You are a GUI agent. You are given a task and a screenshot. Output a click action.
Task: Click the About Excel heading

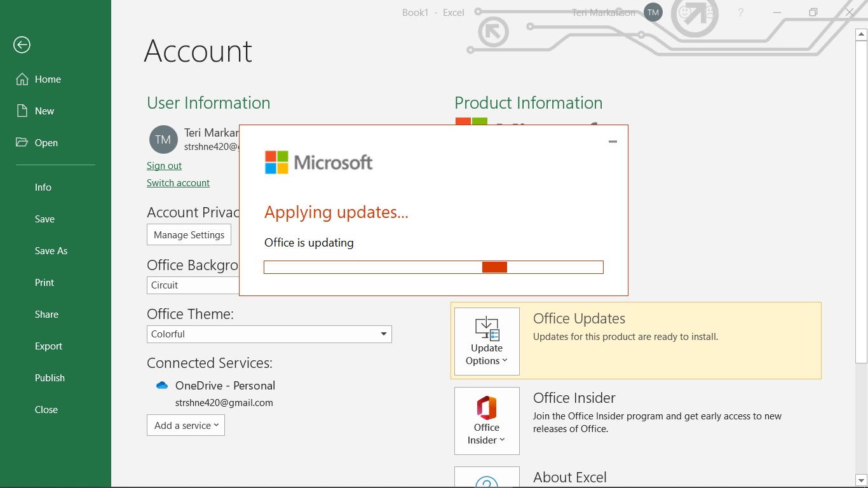tap(570, 477)
